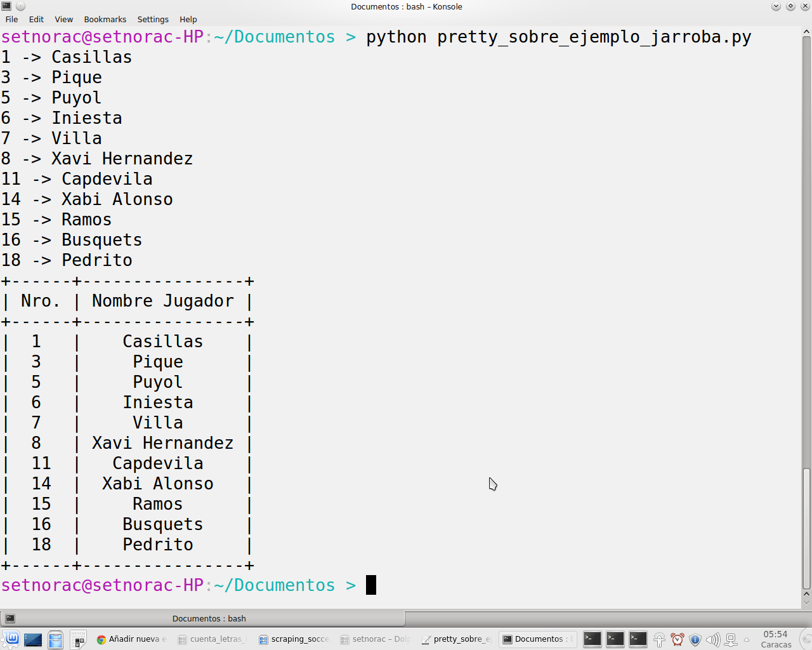The height and width of the screenshot is (650, 812).
Task: Open the Settings menu
Action: 152,20
